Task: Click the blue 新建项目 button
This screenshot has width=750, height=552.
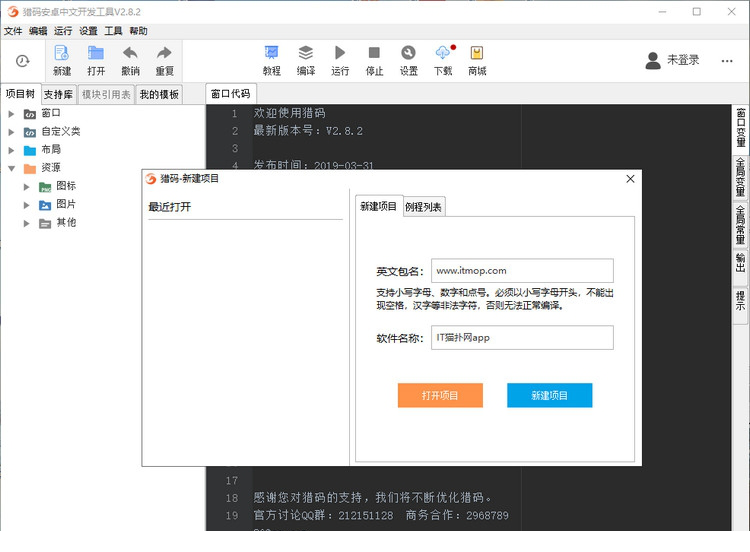Action: click(549, 395)
